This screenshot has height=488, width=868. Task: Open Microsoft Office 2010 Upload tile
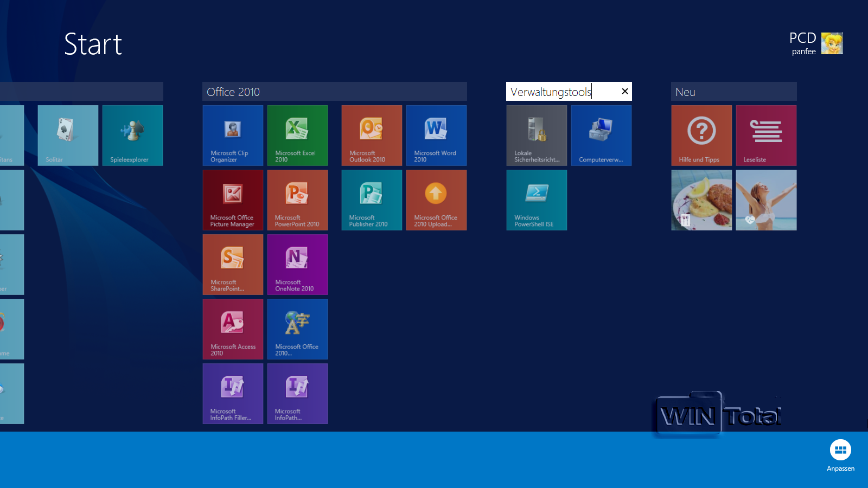click(x=436, y=200)
